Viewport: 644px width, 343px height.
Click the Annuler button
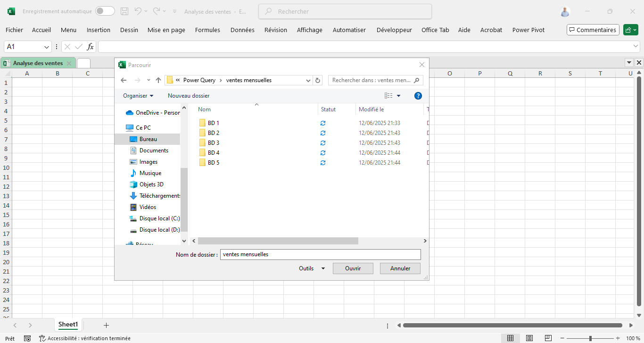(400, 268)
